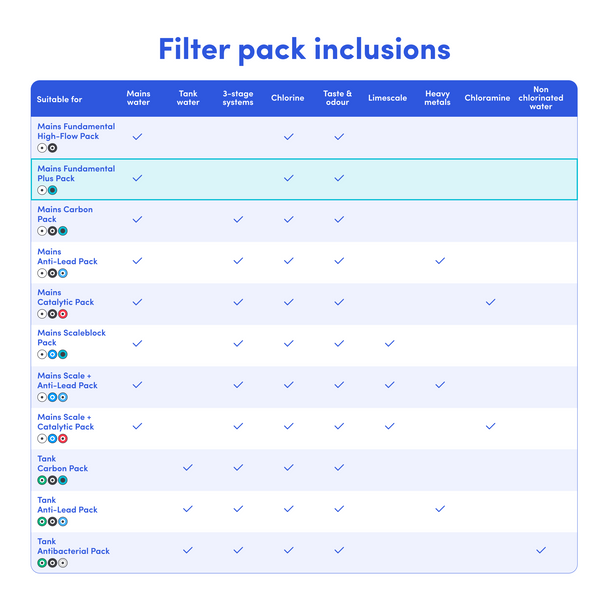Click the light blue filter icon under Mains Anti-Lead Pack
This screenshot has width=608, height=608.
[x=63, y=273]
